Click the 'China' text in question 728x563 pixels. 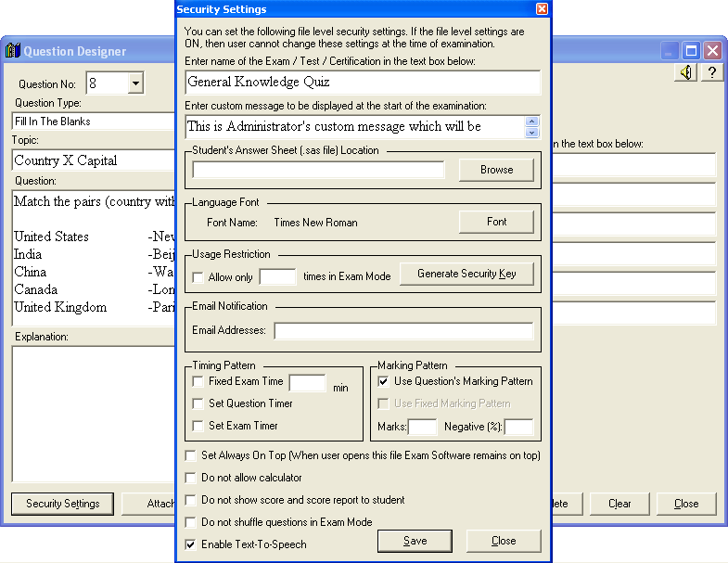(x=31, y=272)
